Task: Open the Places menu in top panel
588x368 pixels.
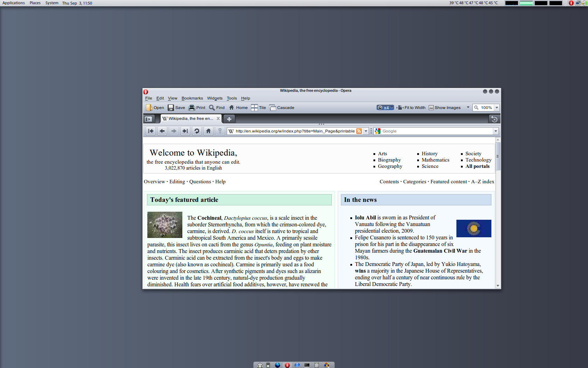Action: [35, 3]
